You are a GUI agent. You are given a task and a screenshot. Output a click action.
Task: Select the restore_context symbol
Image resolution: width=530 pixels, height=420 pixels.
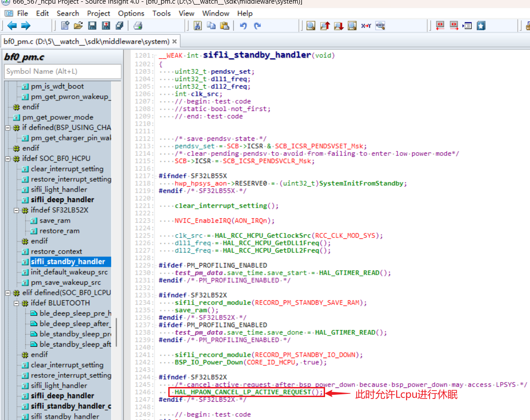[x=56, y=252]
